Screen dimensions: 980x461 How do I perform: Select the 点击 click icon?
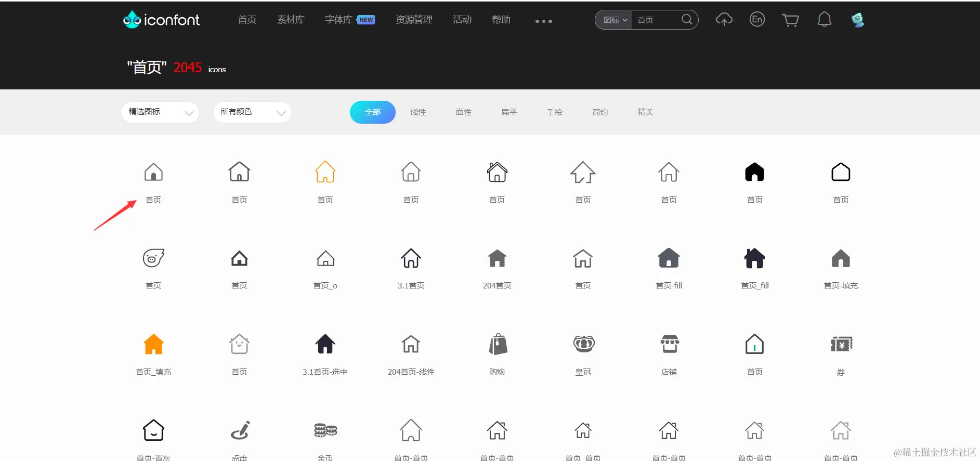point(240,430)
